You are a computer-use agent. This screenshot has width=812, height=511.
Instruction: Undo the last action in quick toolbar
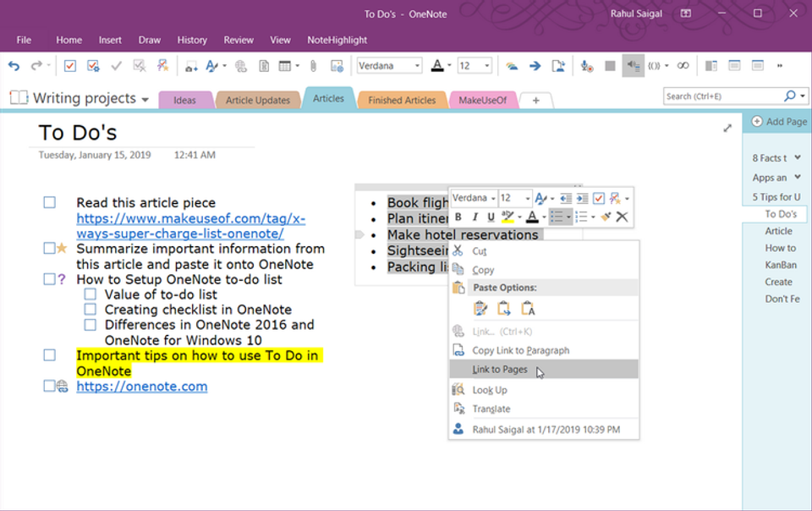14,66
